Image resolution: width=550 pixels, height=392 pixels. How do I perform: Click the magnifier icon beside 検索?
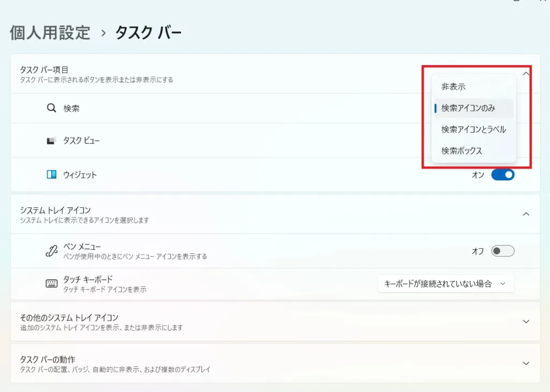pos(52,108)
